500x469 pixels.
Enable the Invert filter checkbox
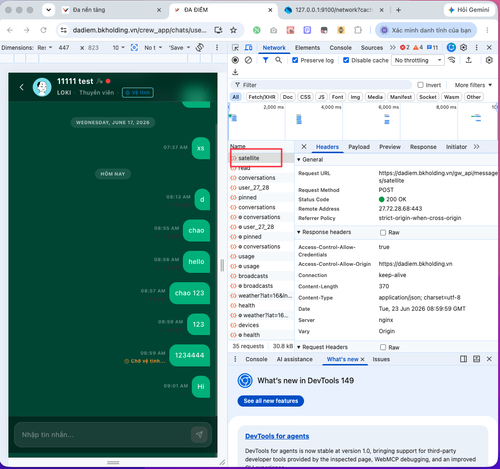(x=420, y=85)
